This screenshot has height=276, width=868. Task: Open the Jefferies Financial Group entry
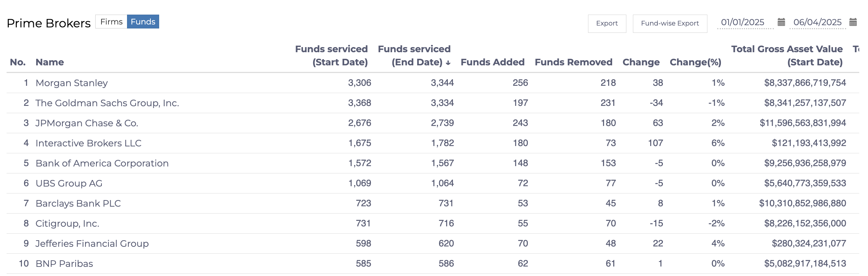(x=92, y=244)
